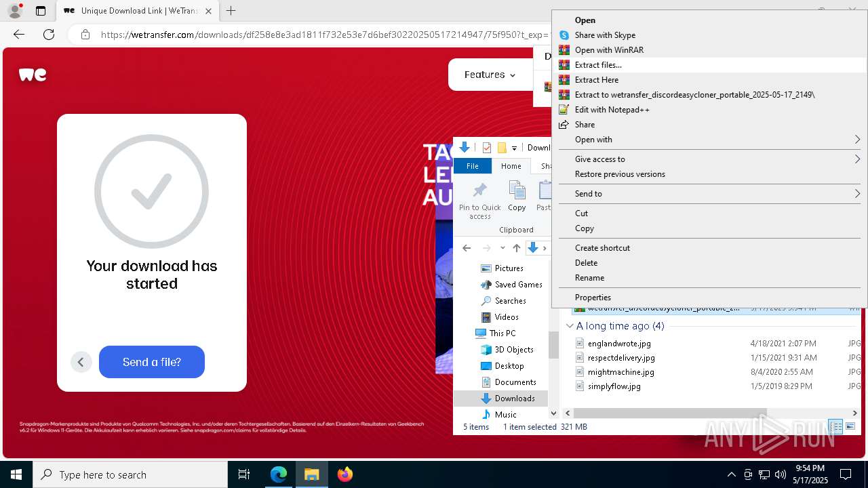The image size is (868, 488).
Task: Click the WeTransfer logo
Action: point(33,75)
